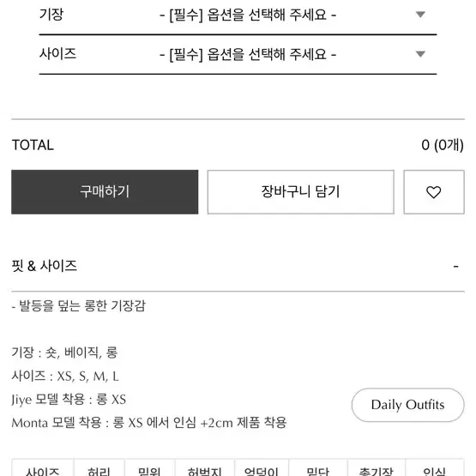Click the Monta 모델 착용 description line

tap(149, 423)
